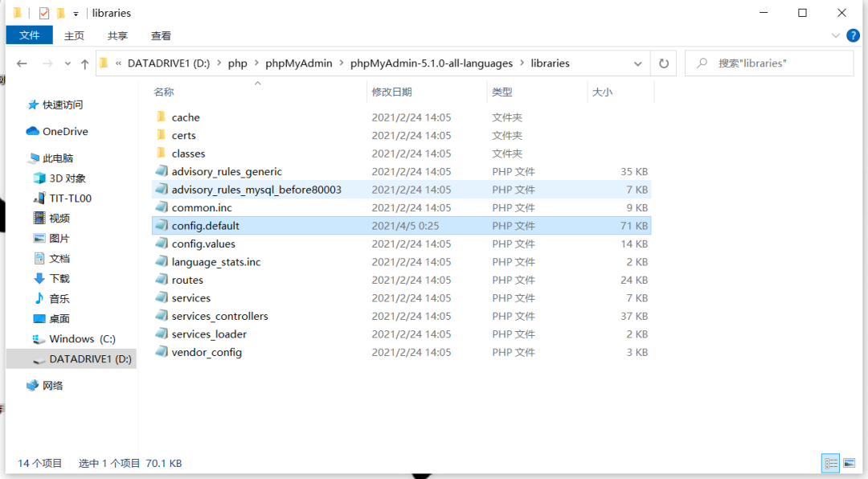The width and height of the screenshot is (868, 479).
Task: Expand hidden breadcrumb path with double chevron
Action: click(118, 63)
